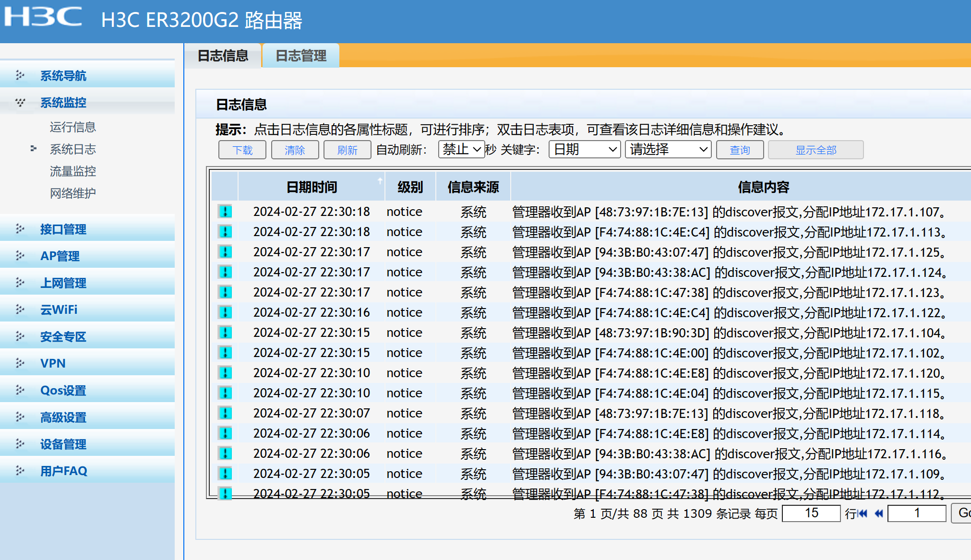Select the 日志信息 tab
This screenshot has width=971, height=560.
(x=223, y=56)
